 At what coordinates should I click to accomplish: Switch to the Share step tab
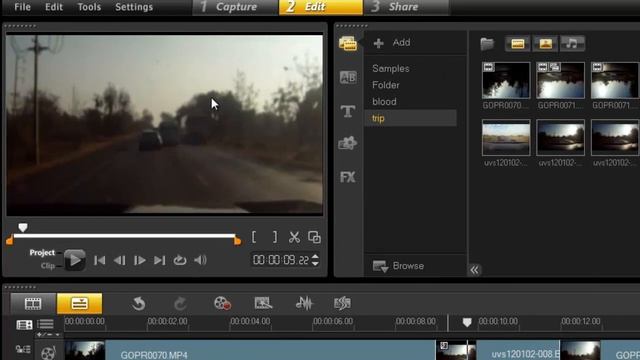tap(406, 7)
